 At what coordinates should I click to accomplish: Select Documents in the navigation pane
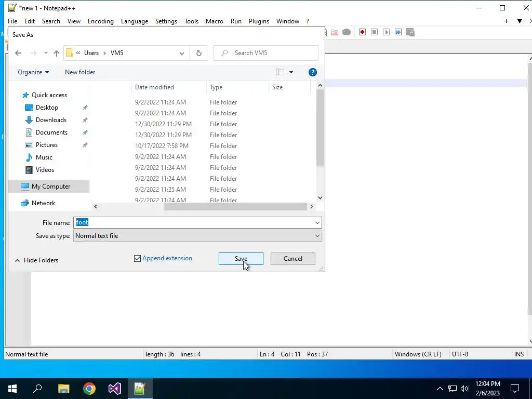click(x=51, y=132)
